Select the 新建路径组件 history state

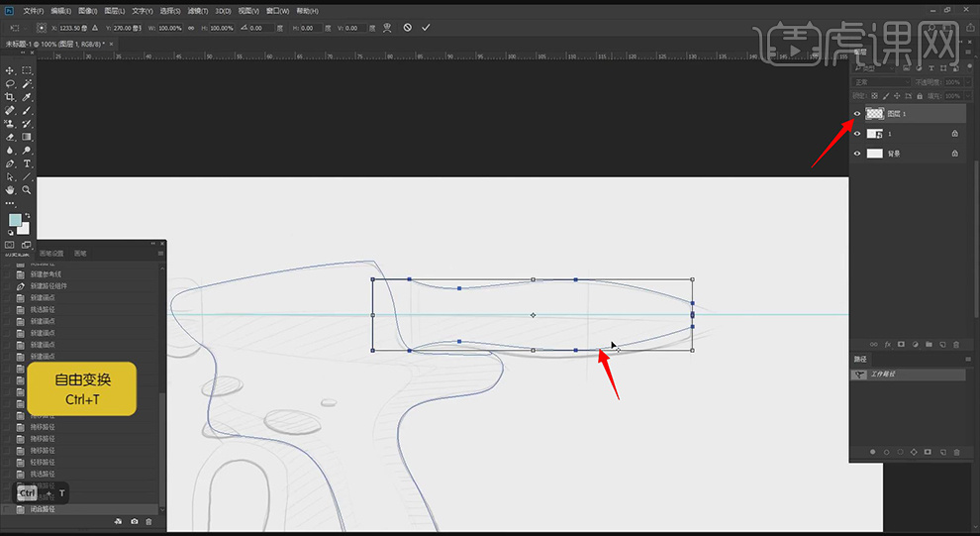click(82, 285)
